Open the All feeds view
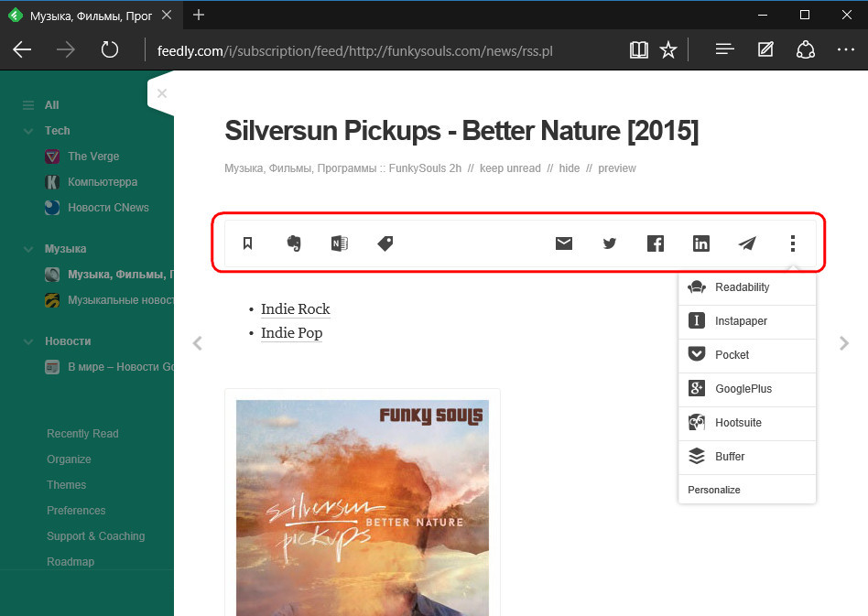This screenshot has width=868, height=616. click(51, 105)
